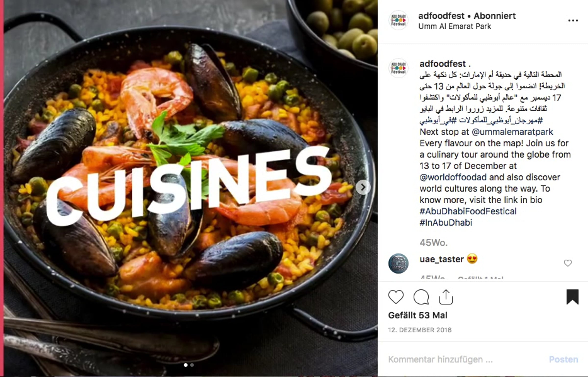This screenshot has width=588, height=377.
Task: Like the post with the heart icon
Action: (396, 297)
